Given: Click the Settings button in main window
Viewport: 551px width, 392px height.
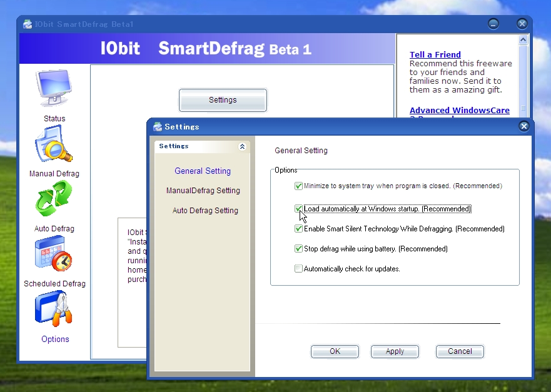Looking at the screenshot, I should [x=223, y=100].
